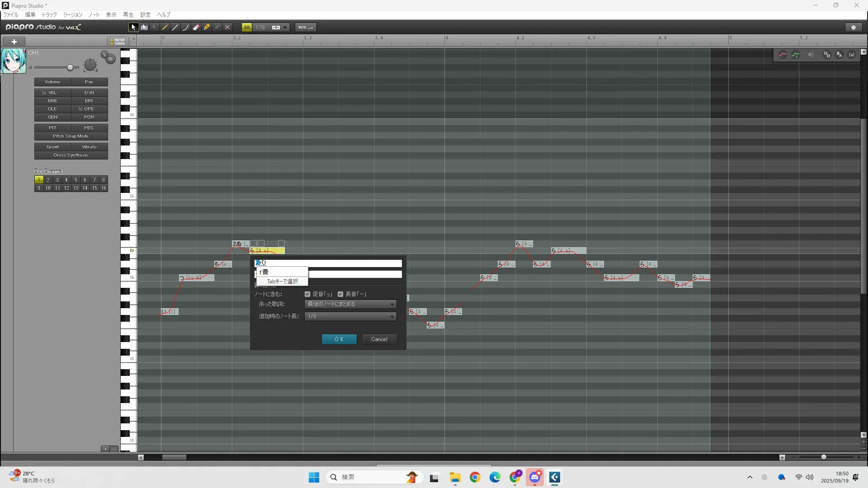
Task: Click the settings gear in top right
Action: point(854,28)
